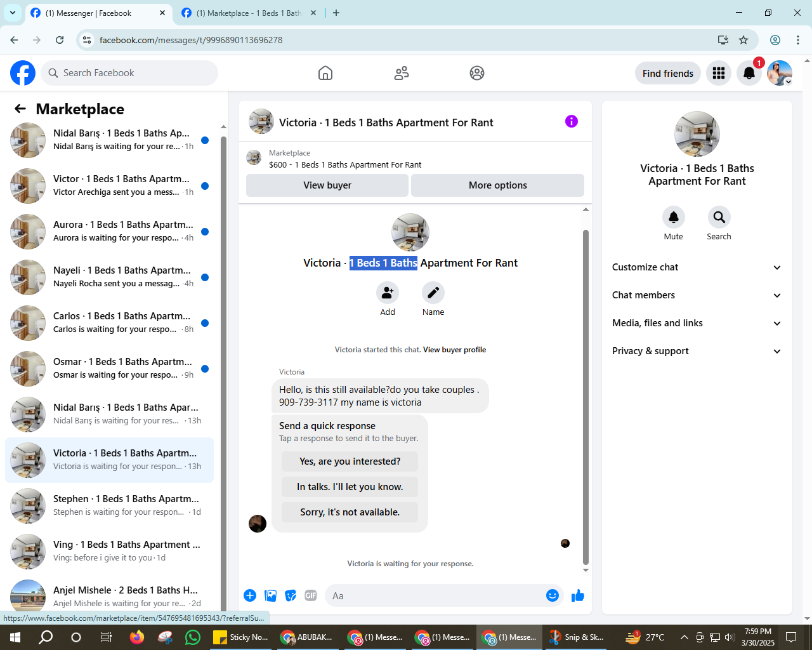Screen dimensions: 812x650
Task: Send quick reply 'In talks. I'll let you know.'
Action: click(x=350, y=487)
